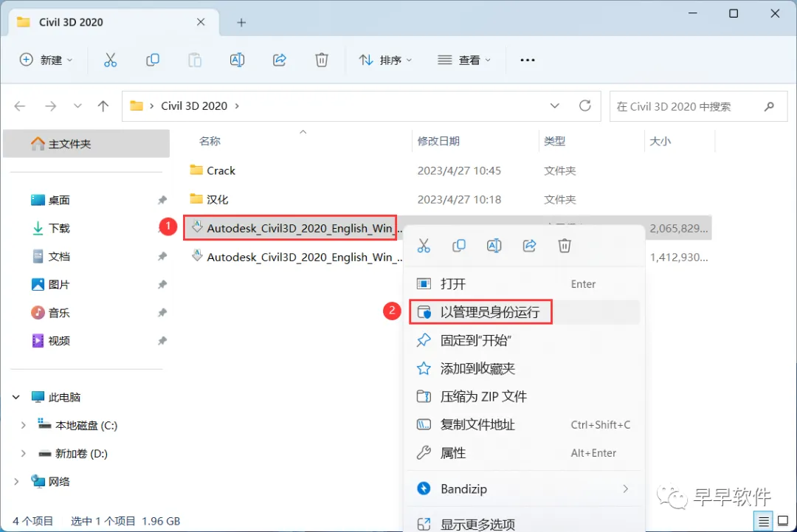Screen dimensions: 797x532
Task: Share via the context menu share icon
Action: click(x=529, y=246)
